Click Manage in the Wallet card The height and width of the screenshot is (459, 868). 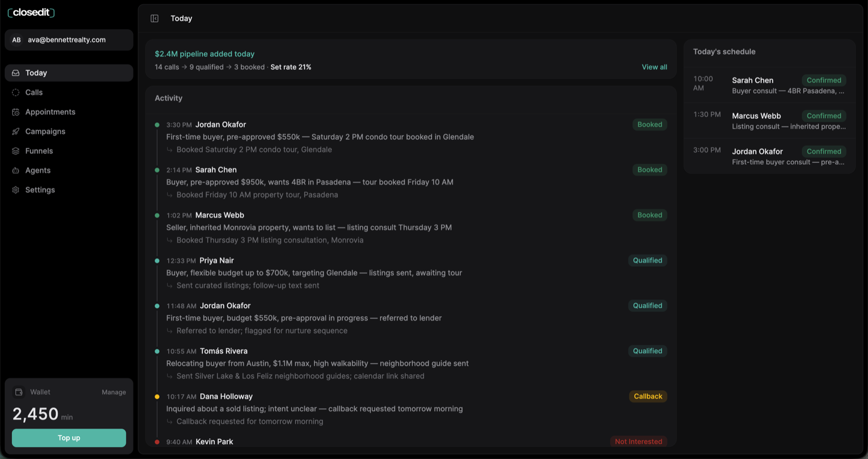coord(114,392)
